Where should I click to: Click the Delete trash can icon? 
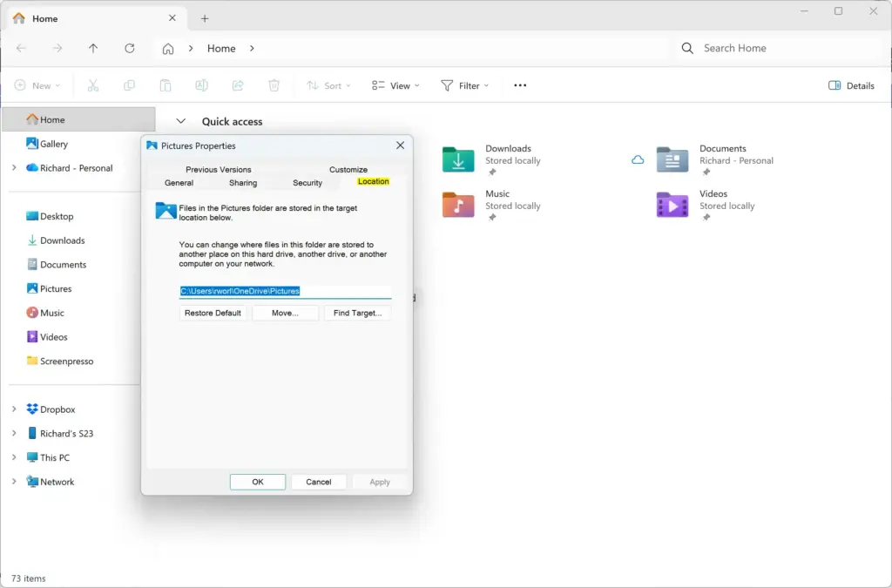(274, 85)
